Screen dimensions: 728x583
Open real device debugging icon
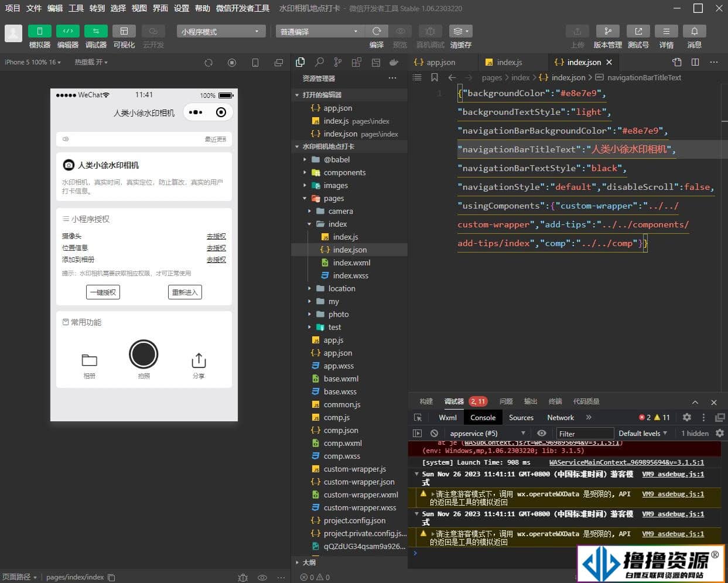pyautogui.click(x=430, y=31)
